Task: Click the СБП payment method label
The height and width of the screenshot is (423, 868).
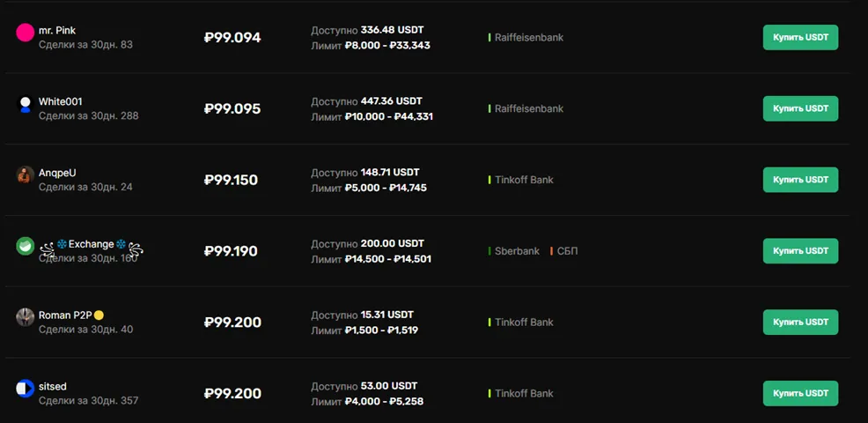Action: 567,251
